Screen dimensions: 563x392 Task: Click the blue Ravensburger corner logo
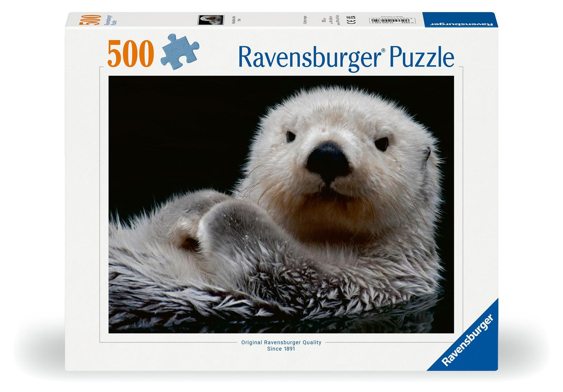click(468, 340)
